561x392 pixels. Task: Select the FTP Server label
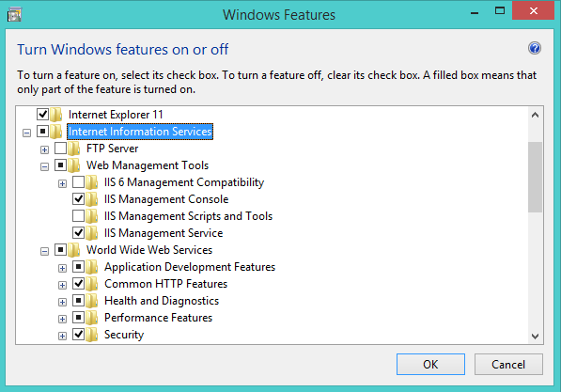point(113,149)
